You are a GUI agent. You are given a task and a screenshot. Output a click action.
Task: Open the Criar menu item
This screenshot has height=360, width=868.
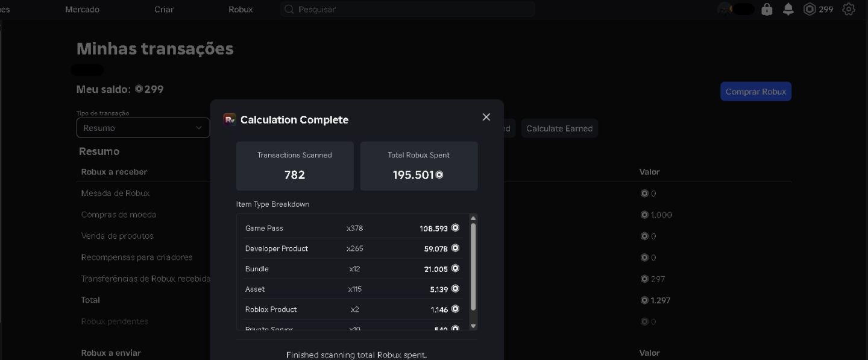point(164,9)
